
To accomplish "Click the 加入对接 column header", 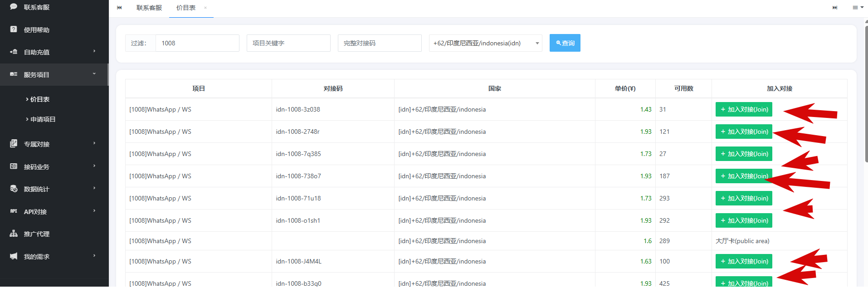I will click(x=780, y=88).
